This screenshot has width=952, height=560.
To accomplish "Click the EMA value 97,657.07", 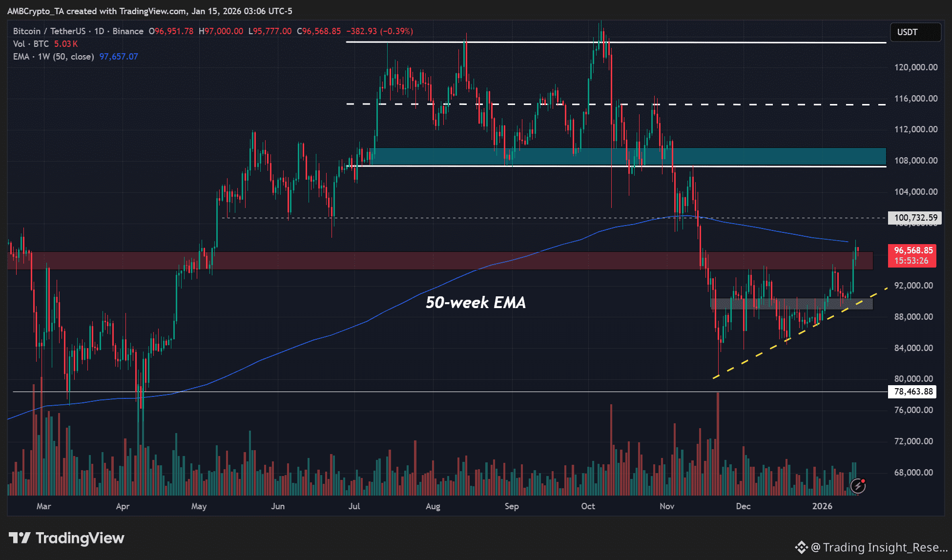I will [x=119, y=57].
